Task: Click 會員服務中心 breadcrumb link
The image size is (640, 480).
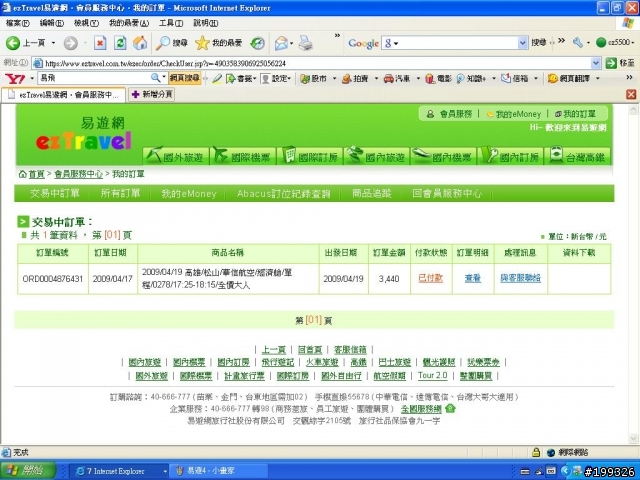Action: [x=78, y=174]
